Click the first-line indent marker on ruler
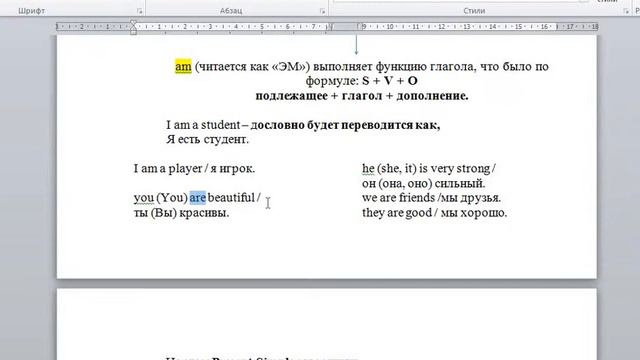Image resolution: width=640 pixels, height=360 pixels. pyautogui.click(x=133, y=23)
